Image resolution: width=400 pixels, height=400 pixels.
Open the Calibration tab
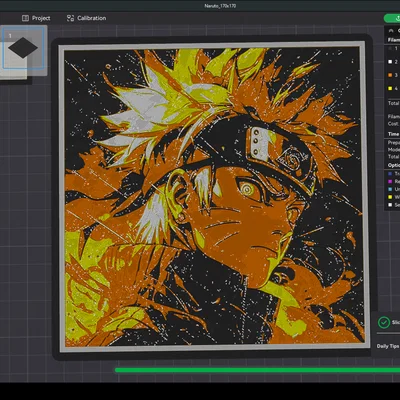86,18
